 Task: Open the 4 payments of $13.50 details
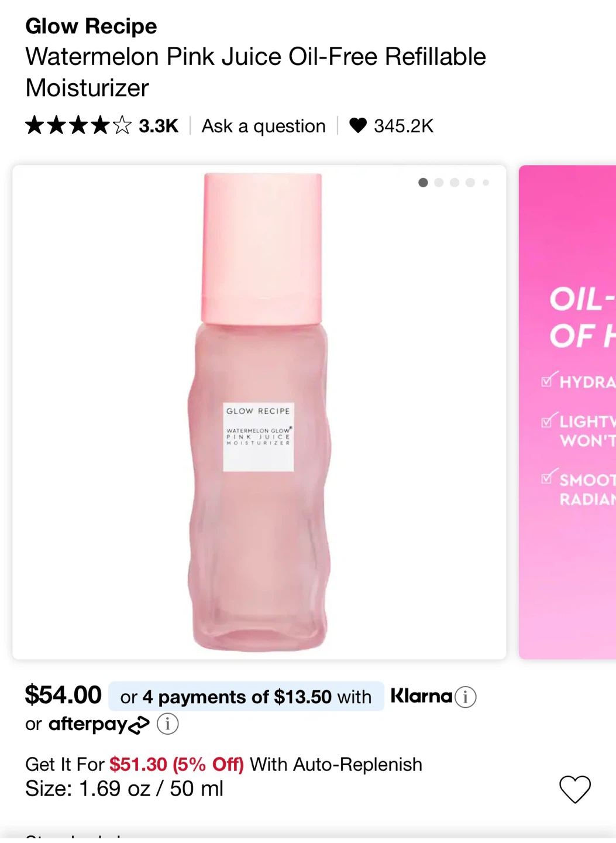(x=246, y=697)
